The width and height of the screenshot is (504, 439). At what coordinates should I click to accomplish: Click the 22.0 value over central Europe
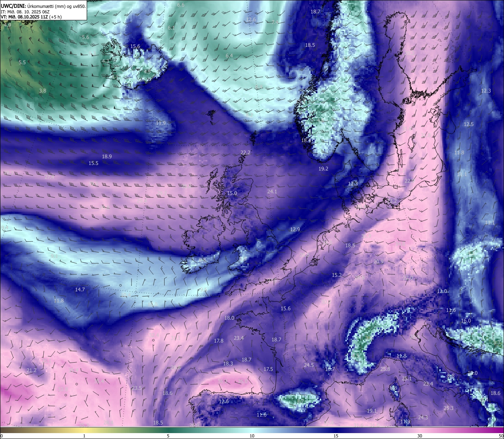point(408,278)
